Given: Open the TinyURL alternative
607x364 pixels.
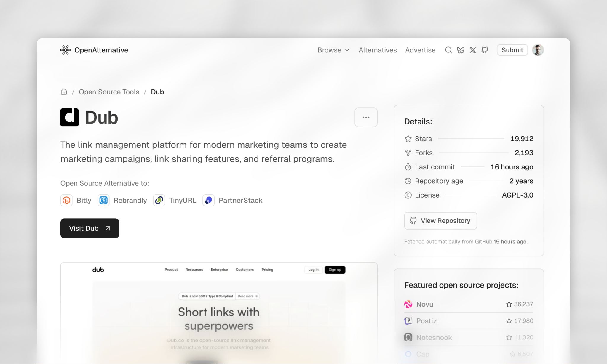Looking at the screenshot, I should (x=175, y=201).
